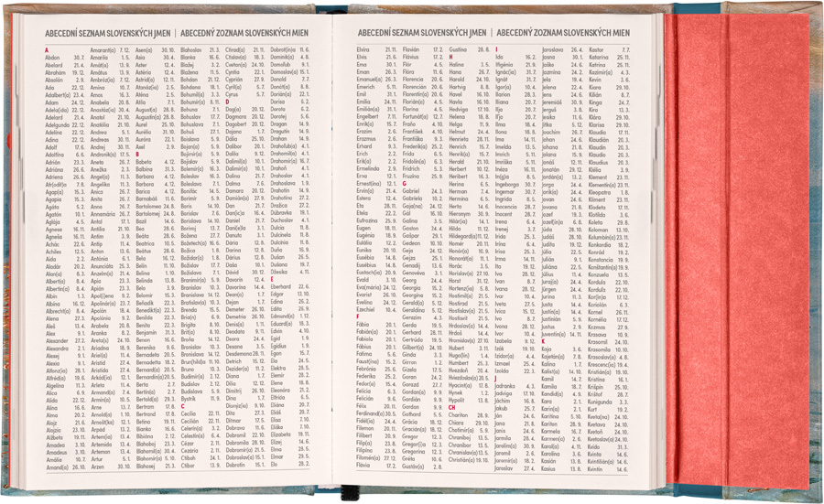The image size is (824, 504).
Task: Click the red letter G heading
Action: pyautogui.click(x=404, y=183)
